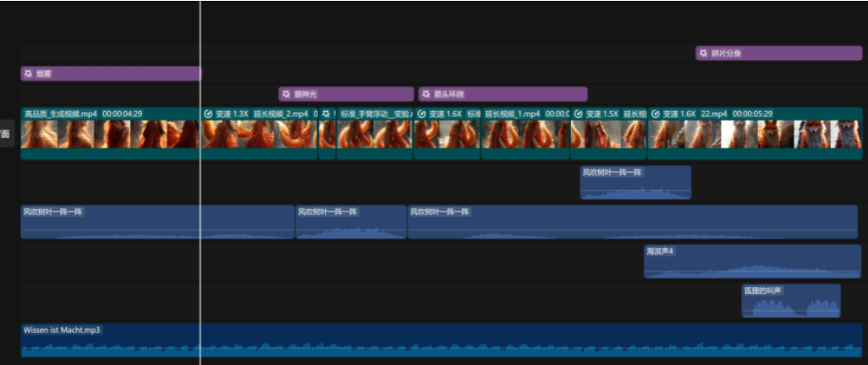Select the 狐狸的叫声 audio clip
Viewport: 868px width, 365px height.
point(791,301)
